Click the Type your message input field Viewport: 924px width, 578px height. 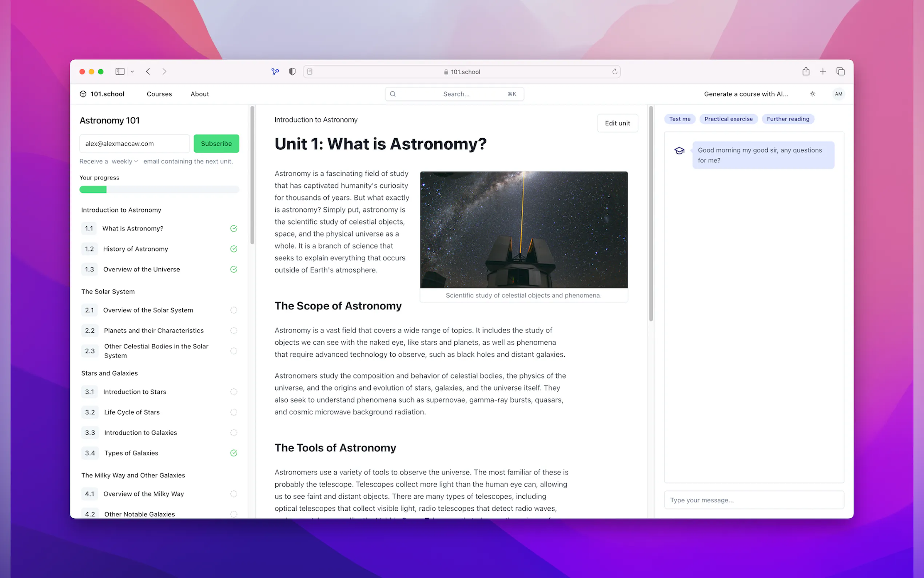point(754,500)
